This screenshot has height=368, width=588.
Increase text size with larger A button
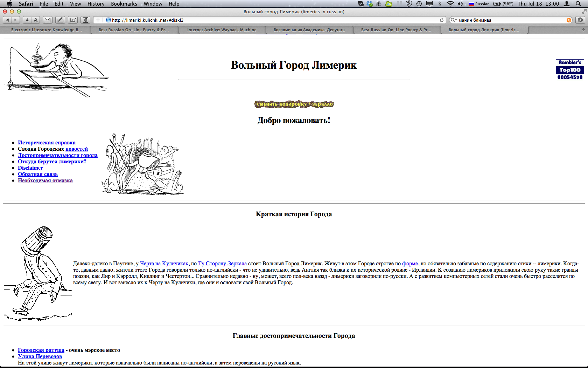coord(36,20)
